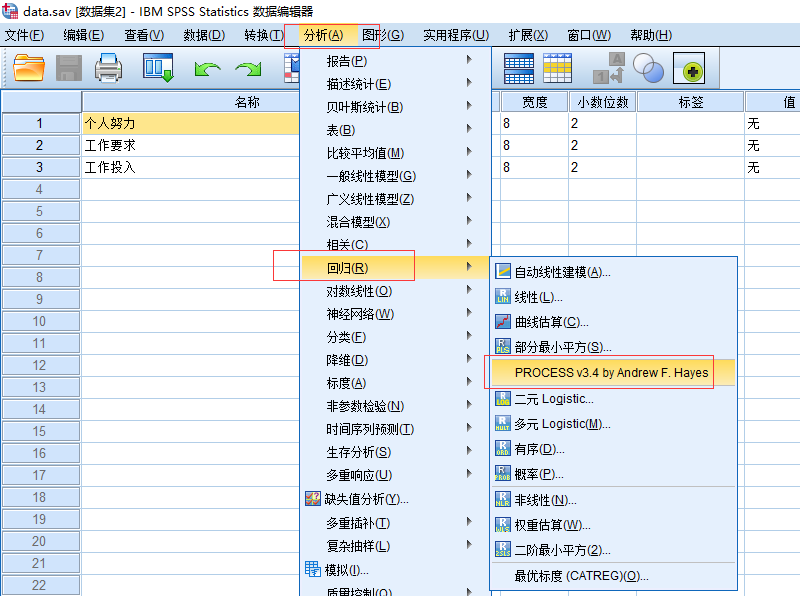
Task: Choose 最优标度 (CATREG)(O) from the submenu
Action: [581, 576]
